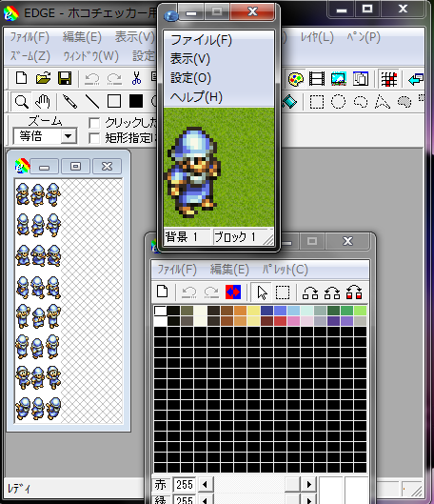Select the dashed range-select tool in palette window
Screen dimensions: 434x504
click(x=283, y=292)
